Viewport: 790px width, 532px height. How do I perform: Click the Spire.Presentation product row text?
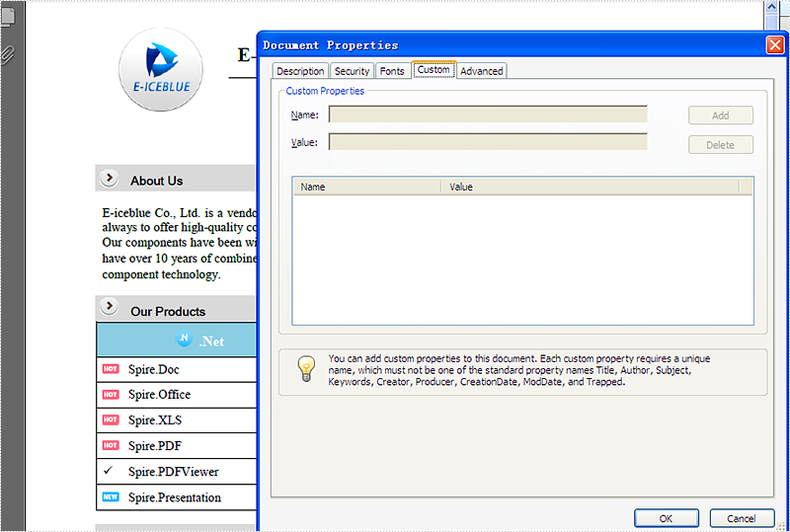tap(175, 497)
